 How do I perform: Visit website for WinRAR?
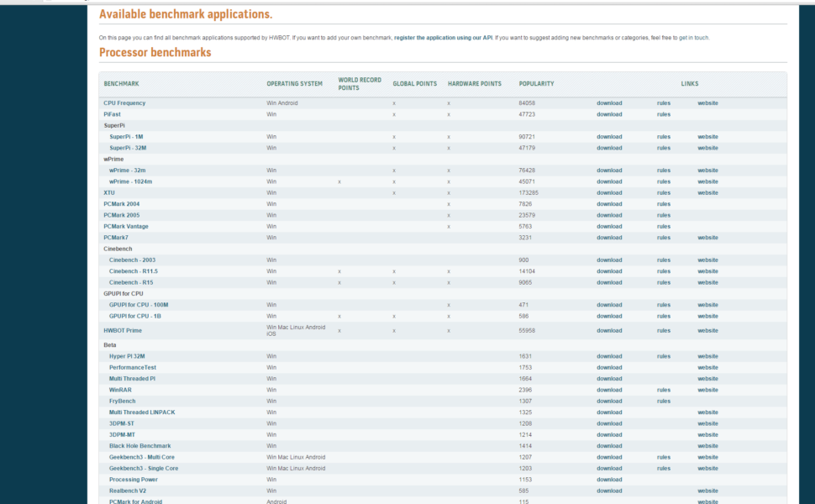[x=707, y=390]
